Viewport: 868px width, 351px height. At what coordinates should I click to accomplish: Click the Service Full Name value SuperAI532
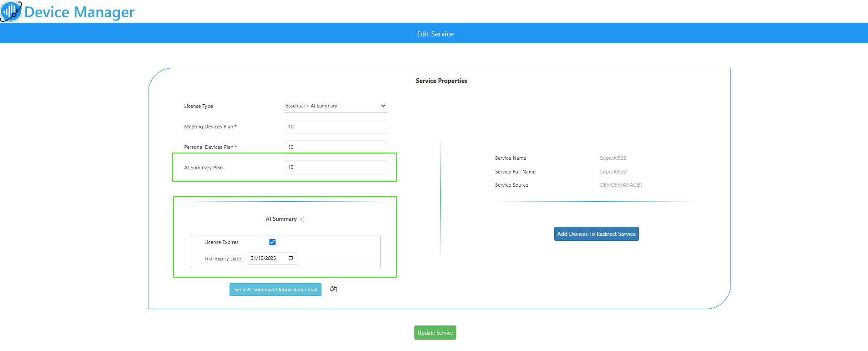tap(613, 172)
